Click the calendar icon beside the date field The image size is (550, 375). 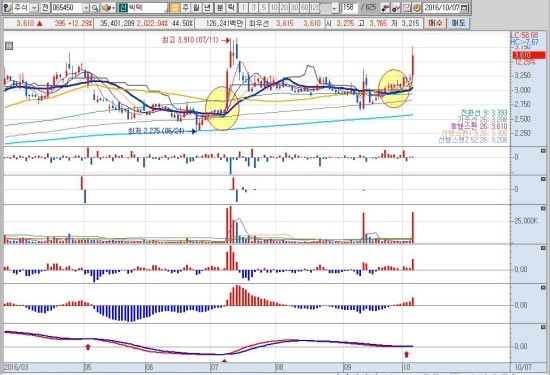coord(464,8)
